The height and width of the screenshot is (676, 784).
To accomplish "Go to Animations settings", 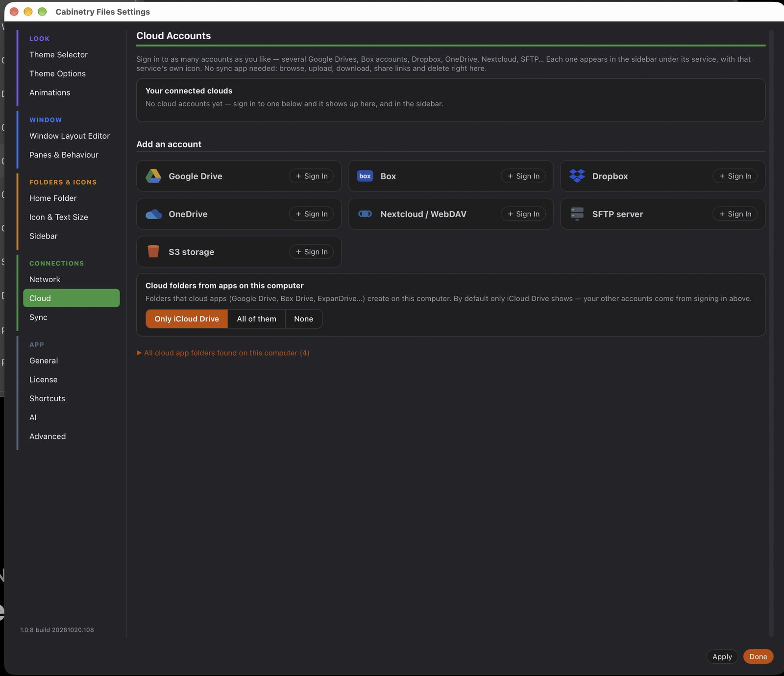I will tap(72, 93).
